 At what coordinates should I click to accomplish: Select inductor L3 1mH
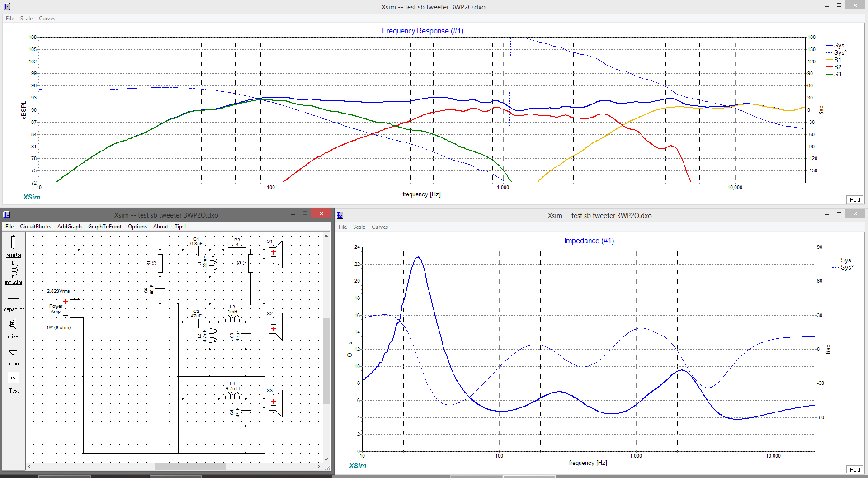pos(232,319)
